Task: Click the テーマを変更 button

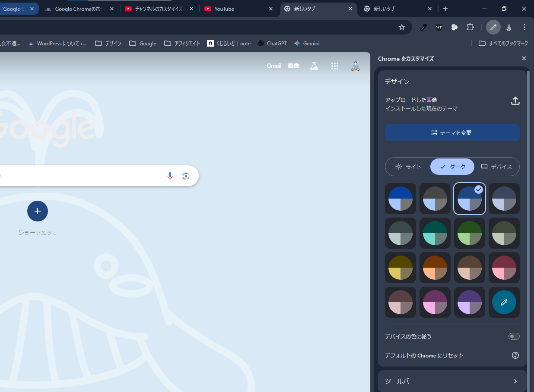Action: (452, 133)
